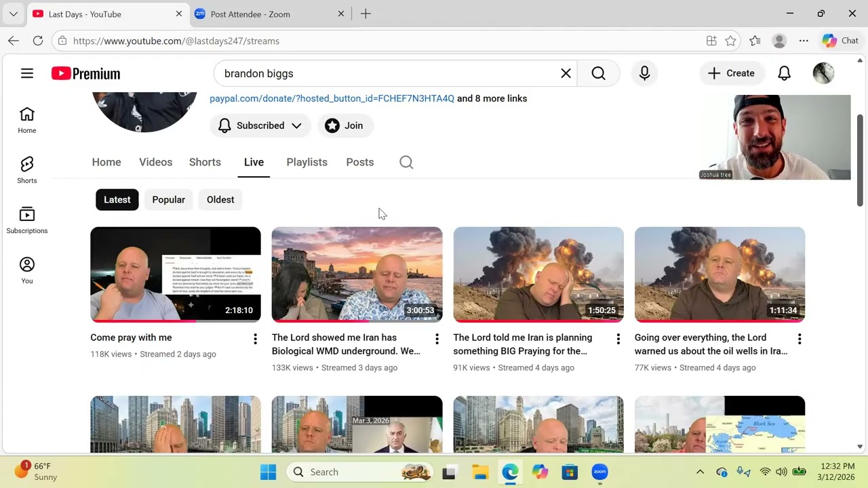This screenshot has height=488, width=868.
Task: Open 'The Lord showed me Iran has Biological WMD' title
Action: pos(346,344)
